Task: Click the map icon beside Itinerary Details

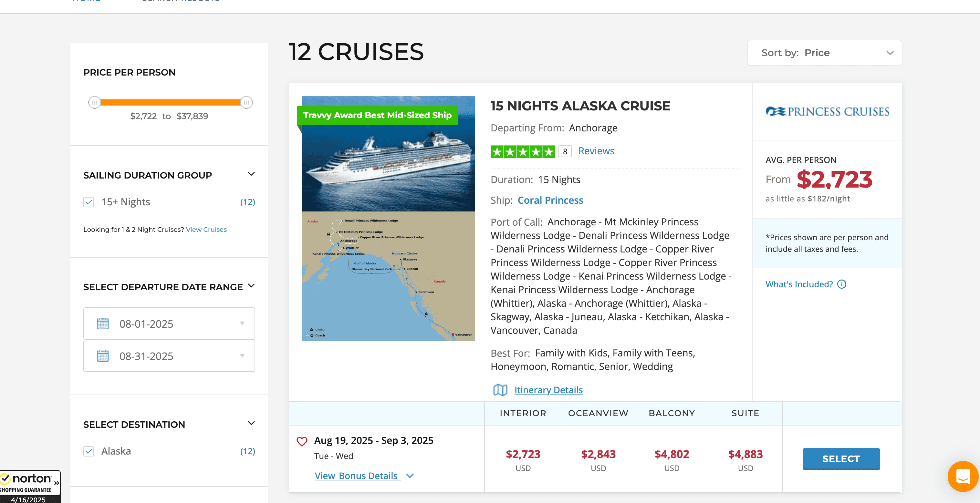Action: coord(500,390)
